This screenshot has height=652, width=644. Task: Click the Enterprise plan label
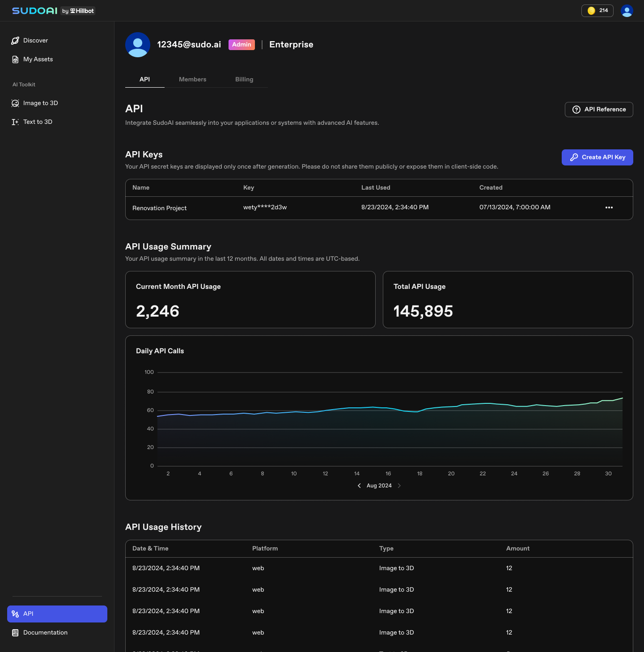pos(291,45)
